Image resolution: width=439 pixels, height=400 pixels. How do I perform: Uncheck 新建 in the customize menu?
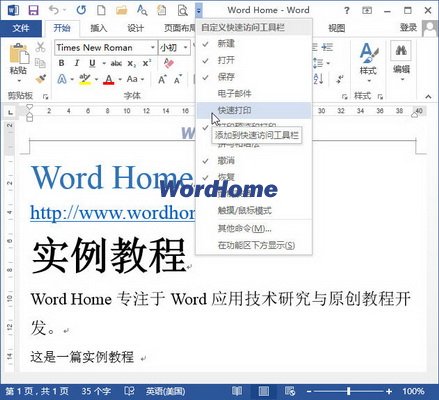tap(254, 44)
